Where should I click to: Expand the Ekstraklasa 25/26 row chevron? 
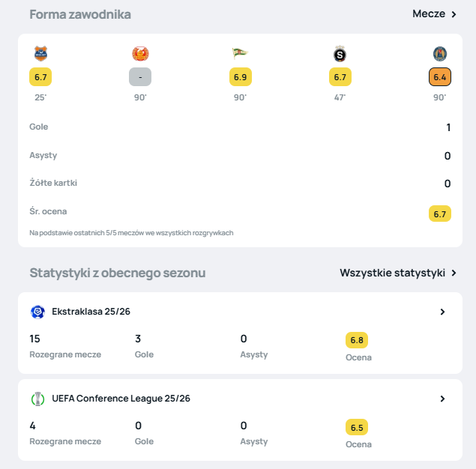(442, 312)
